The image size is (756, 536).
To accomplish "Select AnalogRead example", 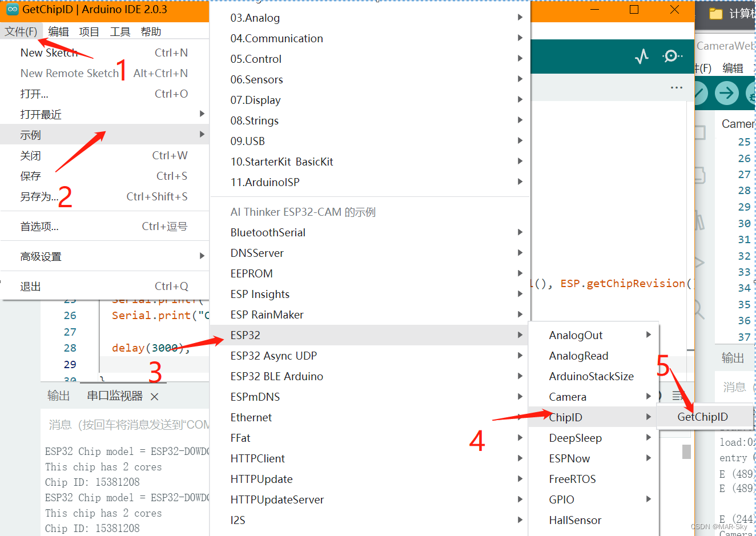I will point(594,356).
